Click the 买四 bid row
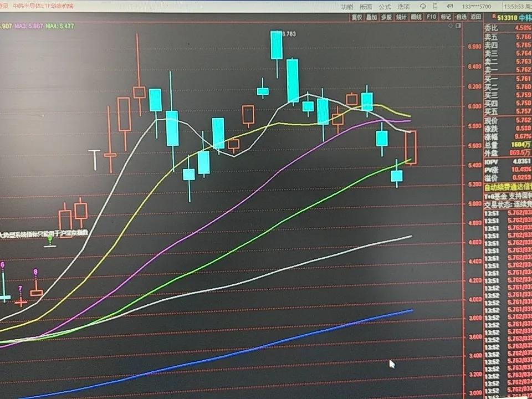This screenshot has height=399, width=532. click(x=508, y=103)
